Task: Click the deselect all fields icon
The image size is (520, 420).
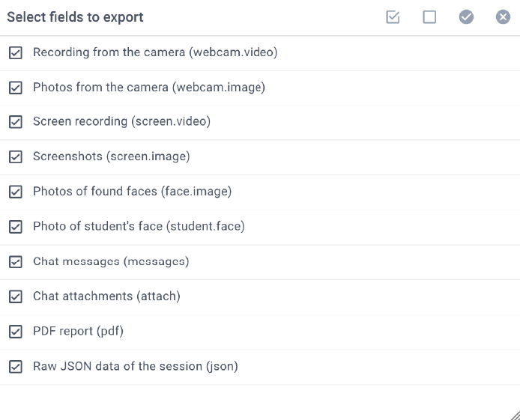Action: (x=429, y=17)
